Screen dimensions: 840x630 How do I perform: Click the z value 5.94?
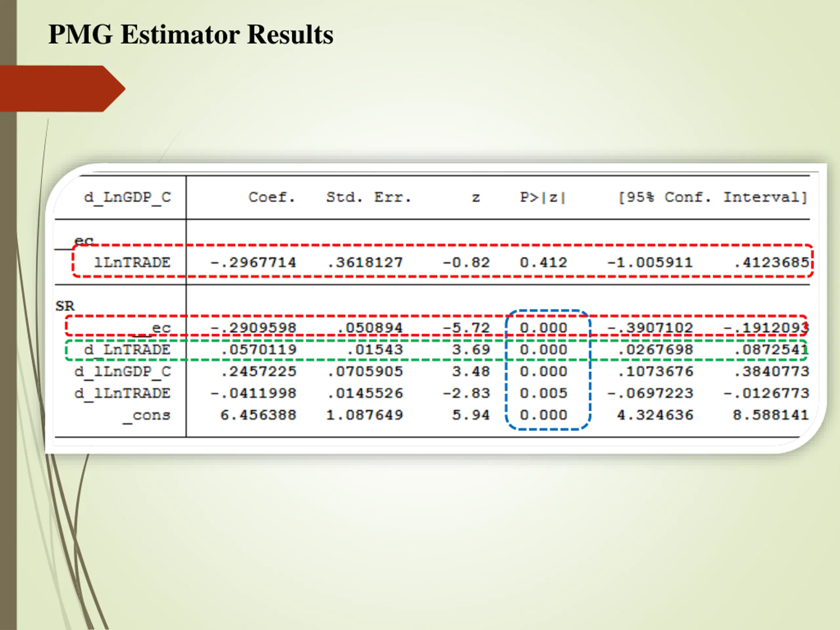pyautogui.click(x=471, y=415)
